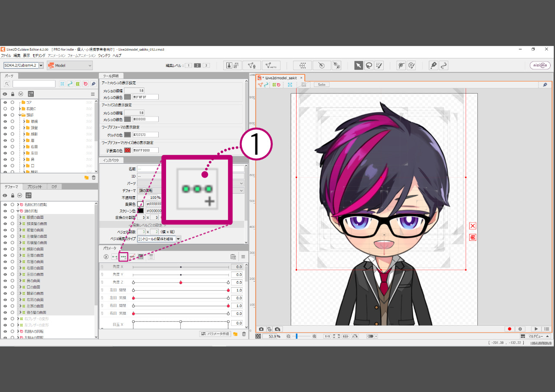Click the pen-shaped art path tool
This screenshot has height=392, width=555.
[x=433, y=65]
